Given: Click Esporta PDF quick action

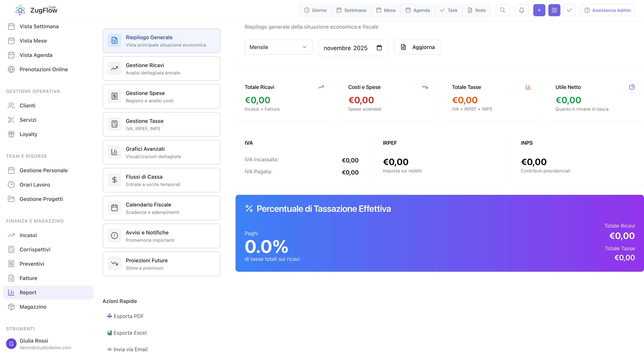Looking at the screenshot, I should pyautogui.click(x=125, y=316).
